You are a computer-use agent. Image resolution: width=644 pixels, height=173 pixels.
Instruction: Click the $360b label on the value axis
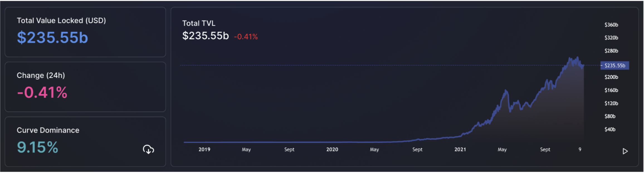[611, 25]
